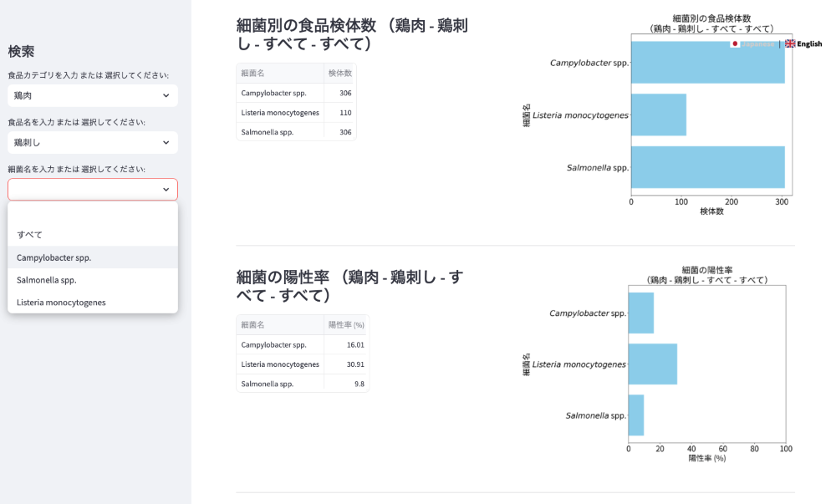This screenshot has height=504, width=836.
Task: Click the Japanese flag icon
Action: click(x=736, y=43)
